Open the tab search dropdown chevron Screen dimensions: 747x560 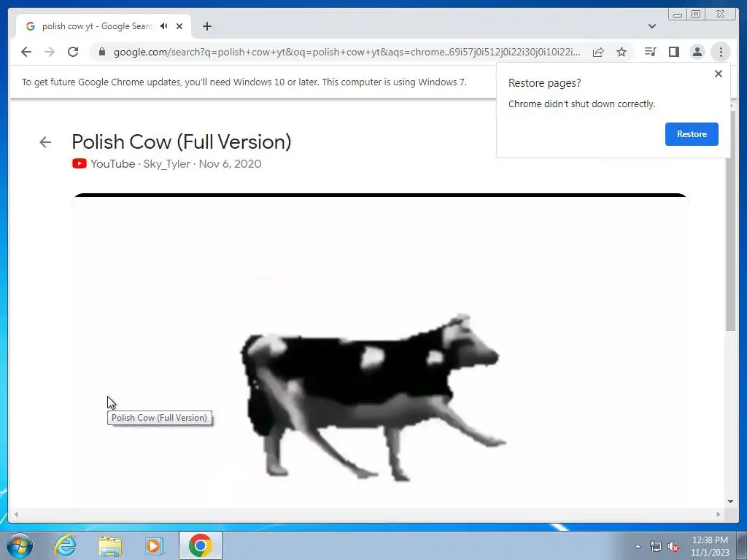click(x=652, y=26)
